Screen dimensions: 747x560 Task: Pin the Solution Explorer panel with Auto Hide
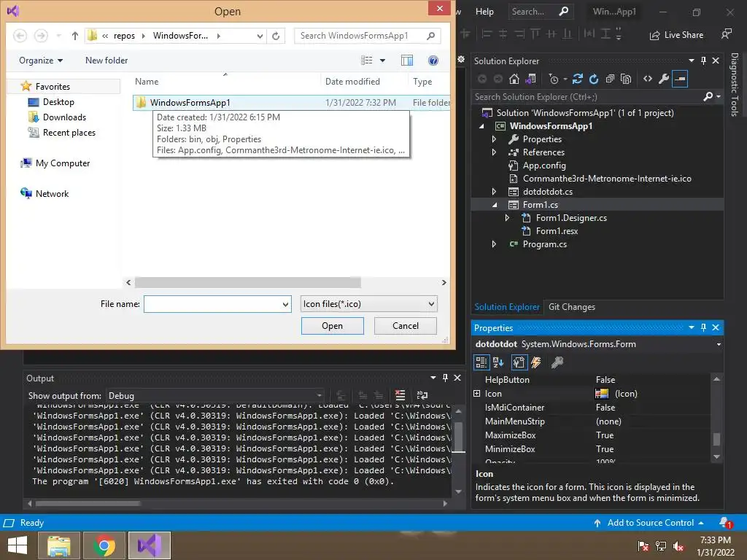[704, 61]
